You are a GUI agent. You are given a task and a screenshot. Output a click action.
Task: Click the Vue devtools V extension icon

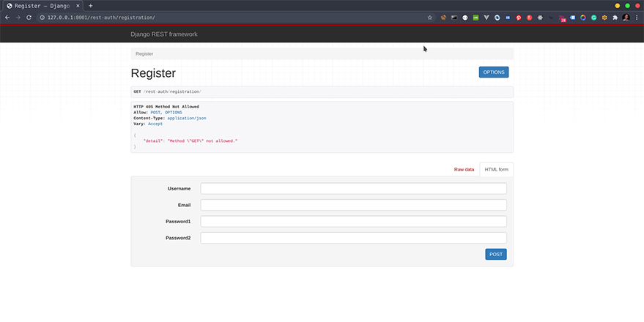tap(486, 18)
